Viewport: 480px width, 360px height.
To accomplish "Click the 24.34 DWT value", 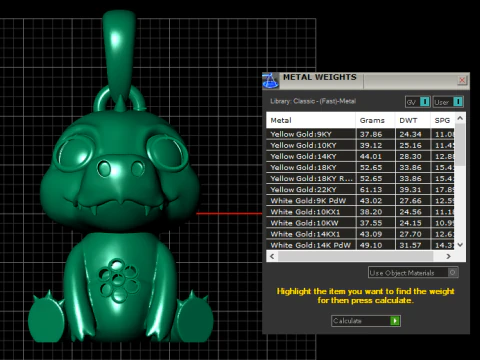I will coord(410,134).
